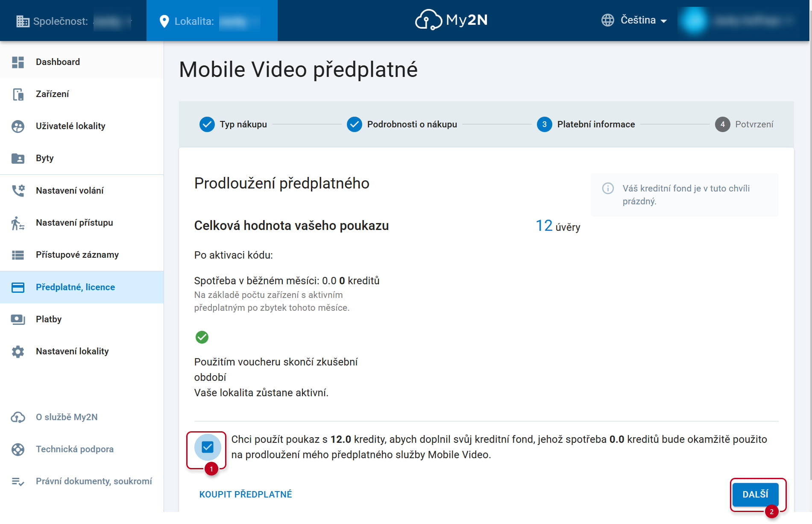Open the Společnost company selector
The width and height of the screenshot is (812, 524).
[73, 21]
